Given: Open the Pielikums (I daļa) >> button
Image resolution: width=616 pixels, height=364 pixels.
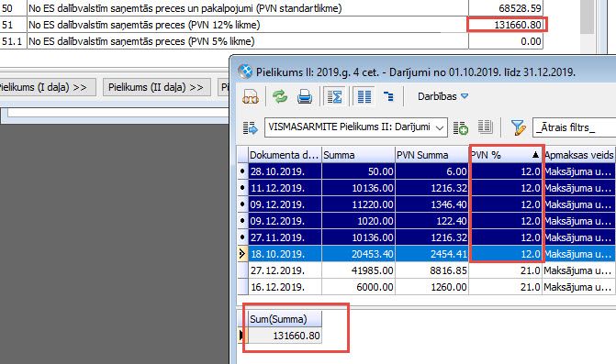Looking at the screenshot, I should click(44, 87).
